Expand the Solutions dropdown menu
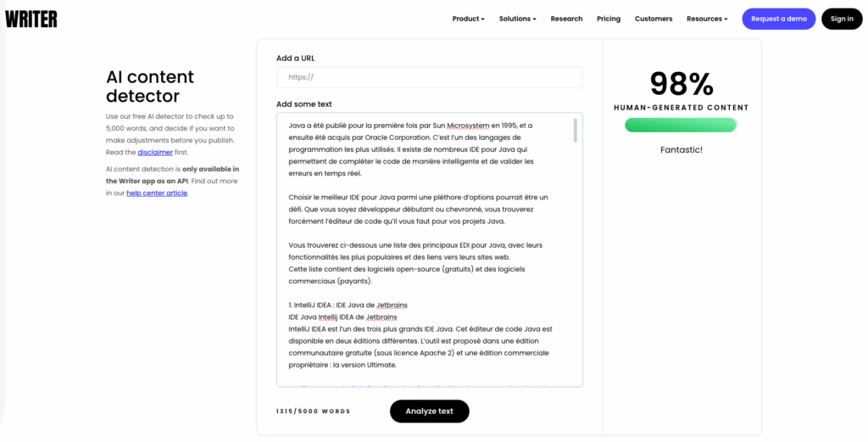 (x=517, y=19)
